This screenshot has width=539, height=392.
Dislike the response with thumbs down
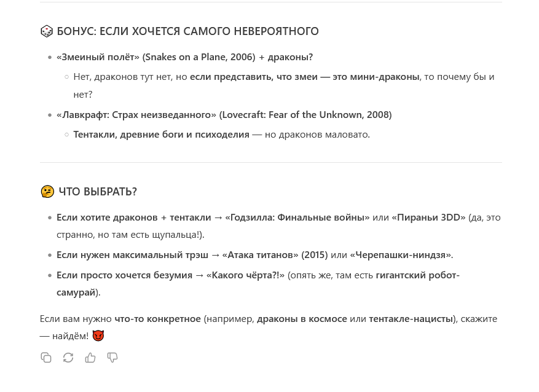pyautogui.click(x=112, y=358)
